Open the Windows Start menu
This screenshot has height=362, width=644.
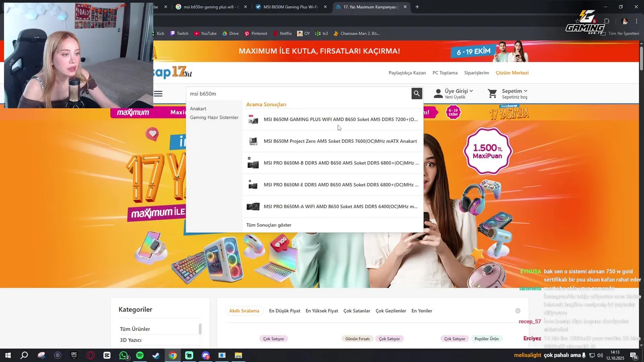(8, 355)
